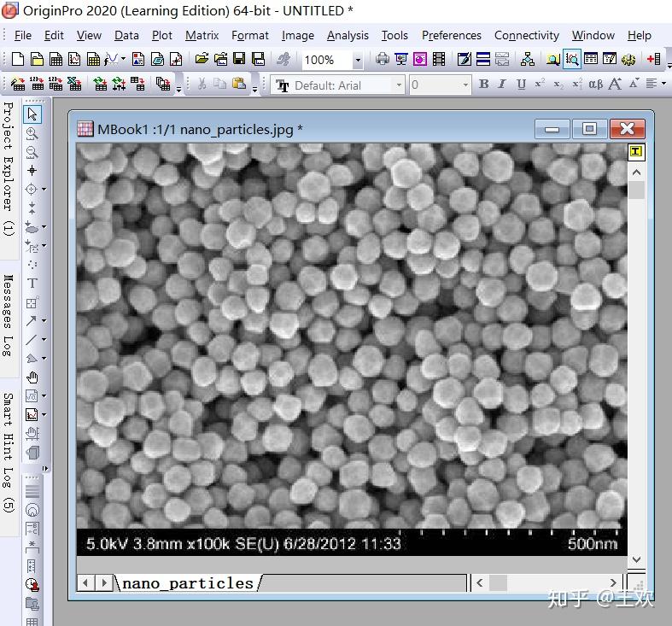Open the Project Explorer toggle icon
This screenshot has width=672, height=626.
tap(552, 59)
